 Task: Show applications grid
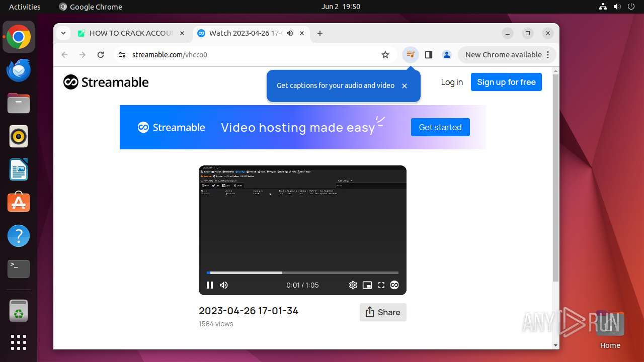pos(19,342)
